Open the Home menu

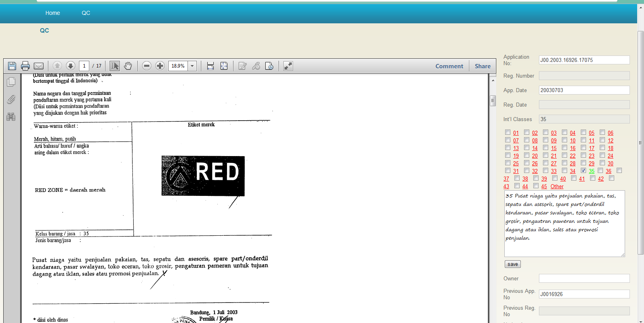pos(53,13)
